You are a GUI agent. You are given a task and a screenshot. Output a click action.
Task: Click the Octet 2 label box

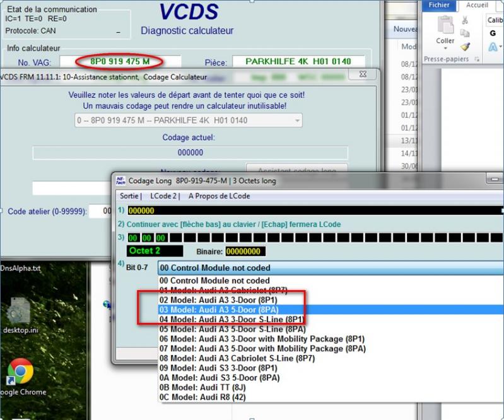click(155, 251)
